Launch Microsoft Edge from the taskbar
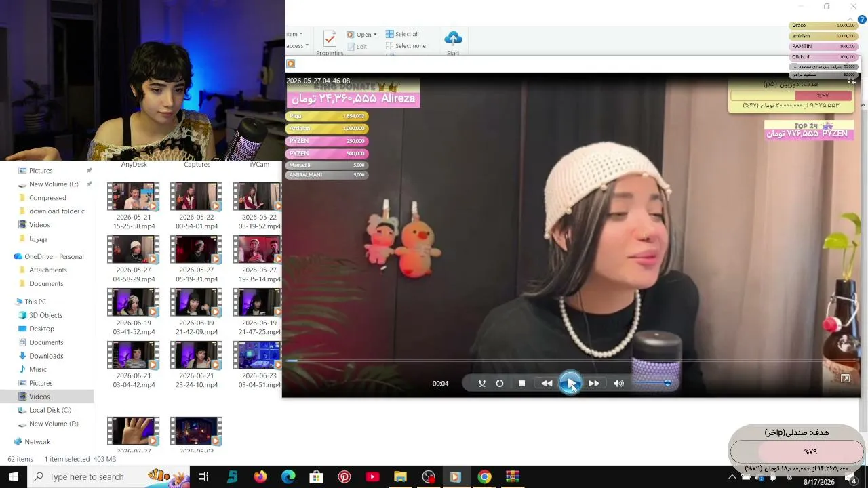 pyautogui.click(x=288, y=476)
